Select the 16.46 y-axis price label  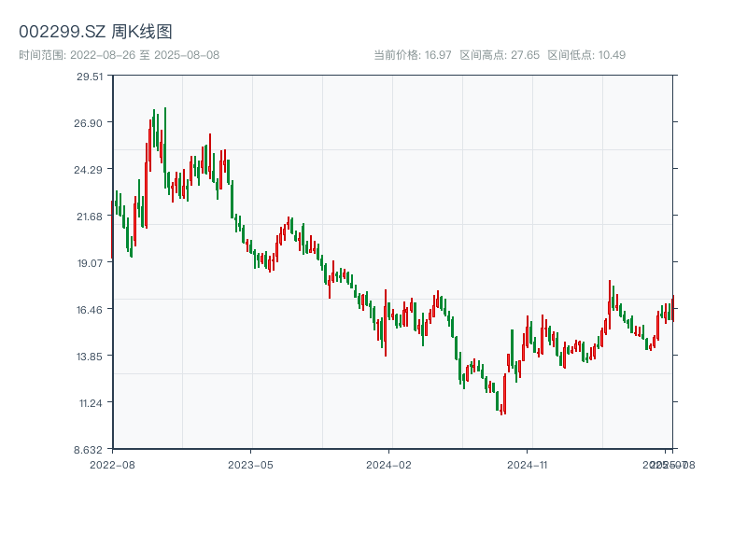pos(90,310)
